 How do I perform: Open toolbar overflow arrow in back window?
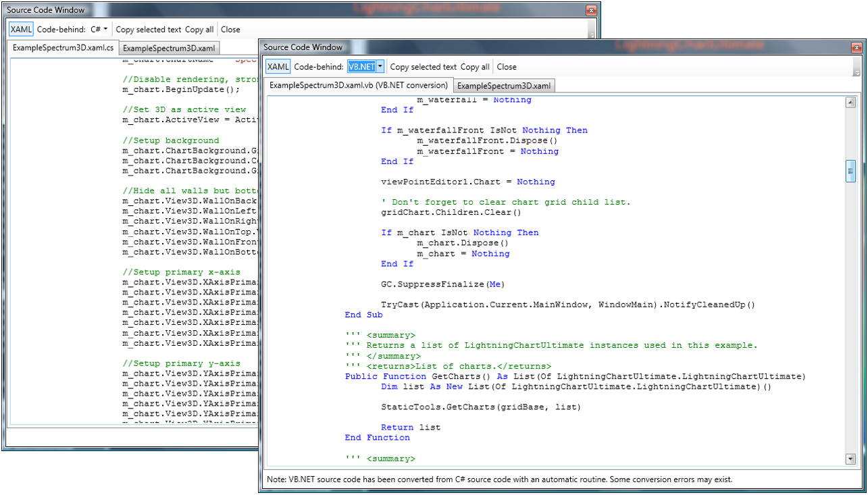coord(592,34)
